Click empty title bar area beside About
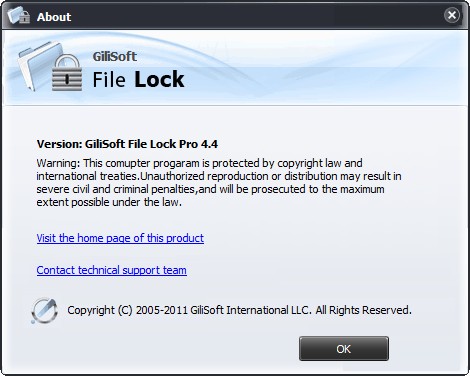The height and width of the screenshot is (376, 470). click(257, 16)
